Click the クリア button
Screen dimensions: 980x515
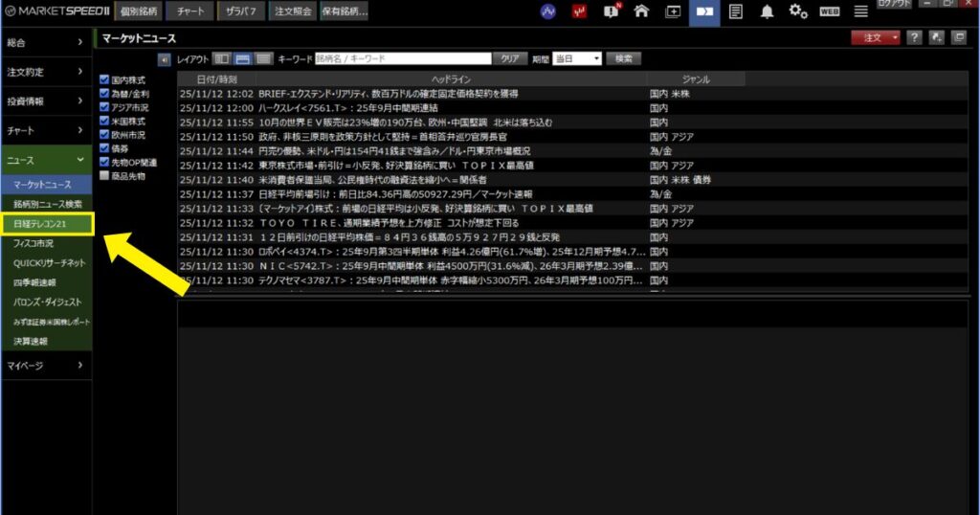[510, 58]
